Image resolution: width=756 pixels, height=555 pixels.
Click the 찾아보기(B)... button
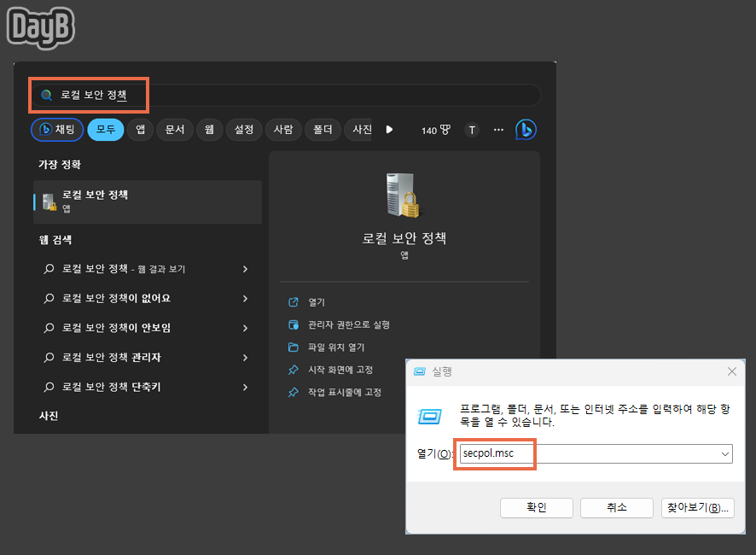(696, 507)
